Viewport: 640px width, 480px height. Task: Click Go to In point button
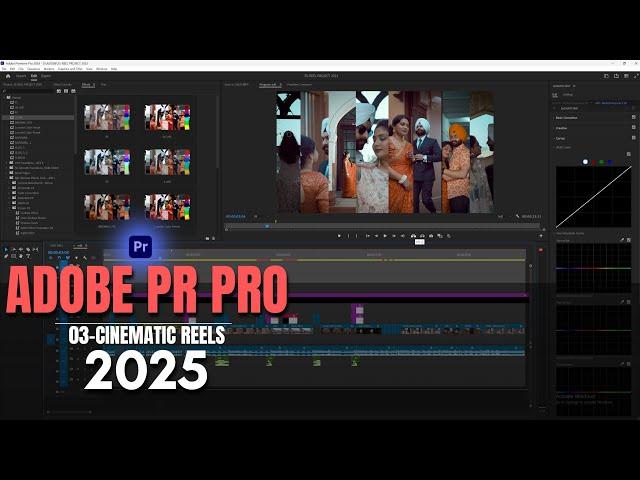pos(367,236)
